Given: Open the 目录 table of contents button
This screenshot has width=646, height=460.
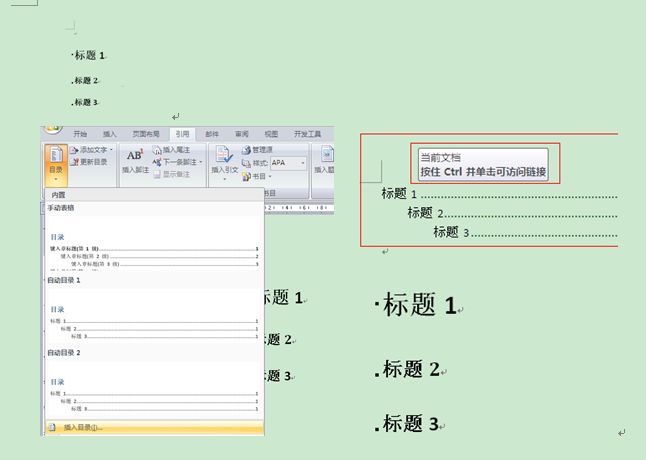Looking at the screenshot, I should tap(56, 164).
